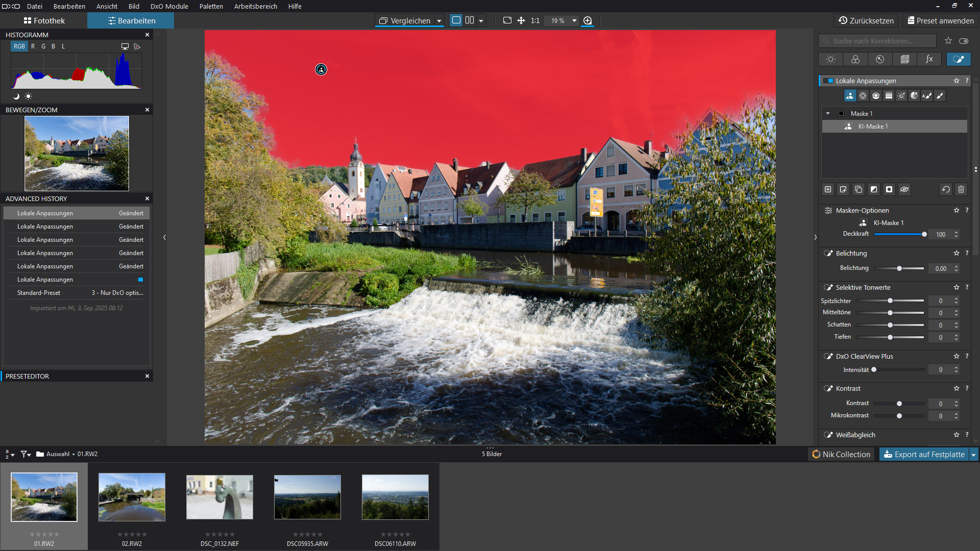This screenshot has height=551, width=980.
Task: Click the Zurücksetzen button
Action: pyautogui.click(x=866, y=21)
